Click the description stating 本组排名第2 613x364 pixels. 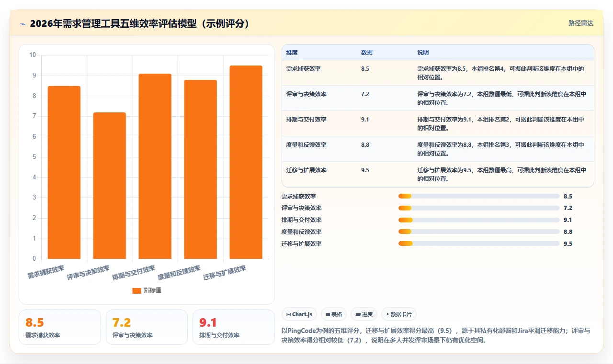(501, 124)
